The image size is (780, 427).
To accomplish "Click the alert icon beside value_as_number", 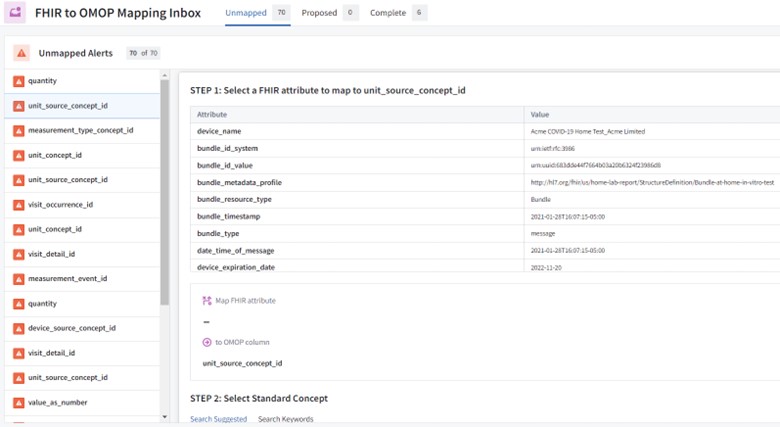I will [18, 403].
